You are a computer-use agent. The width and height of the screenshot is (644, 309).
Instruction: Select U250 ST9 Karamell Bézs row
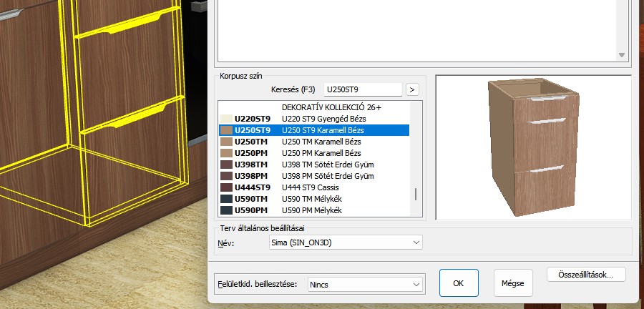(315, 130)
